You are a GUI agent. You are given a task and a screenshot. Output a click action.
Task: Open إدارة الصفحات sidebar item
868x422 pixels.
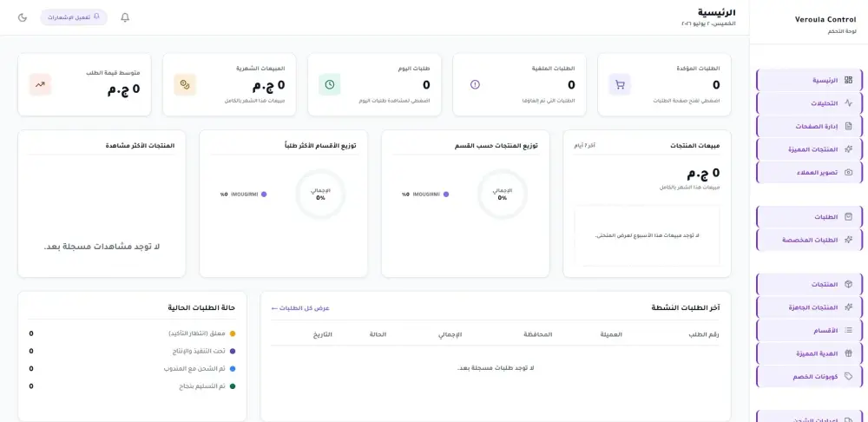[809, 126]
